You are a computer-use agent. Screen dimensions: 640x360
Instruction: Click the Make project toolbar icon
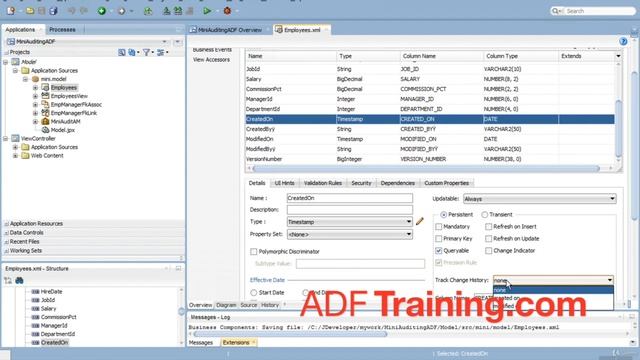167,11
